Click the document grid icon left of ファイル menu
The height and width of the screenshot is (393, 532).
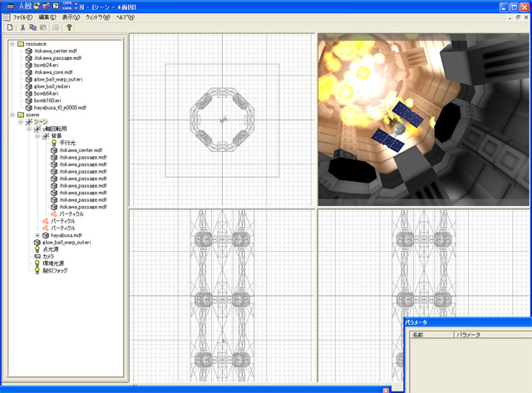[7, 17]
